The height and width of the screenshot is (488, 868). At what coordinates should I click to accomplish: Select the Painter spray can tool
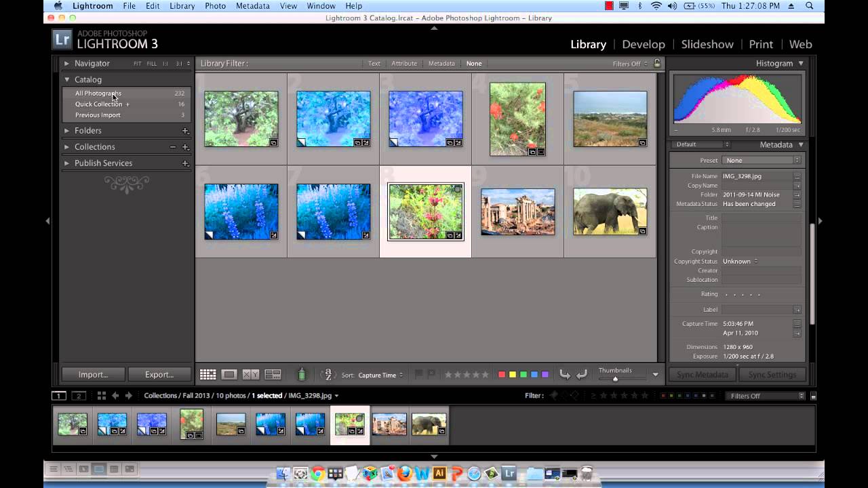click(302, 374)
